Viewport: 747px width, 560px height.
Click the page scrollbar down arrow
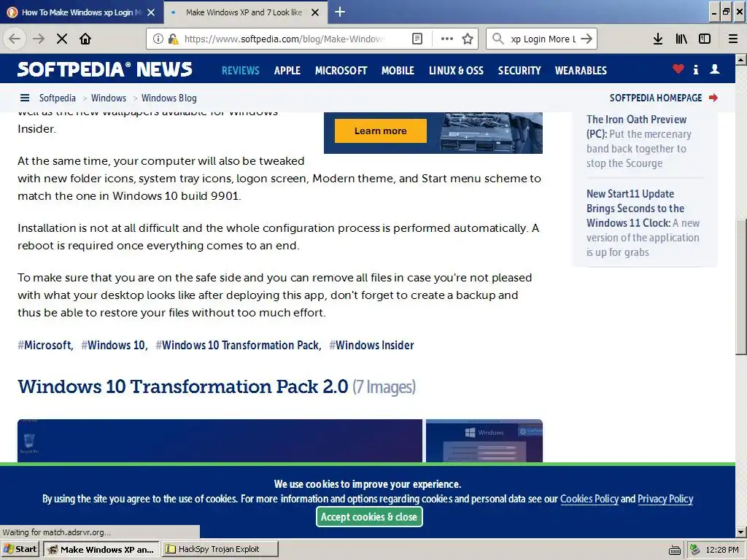pyautogui.click(x=741, y=532)
